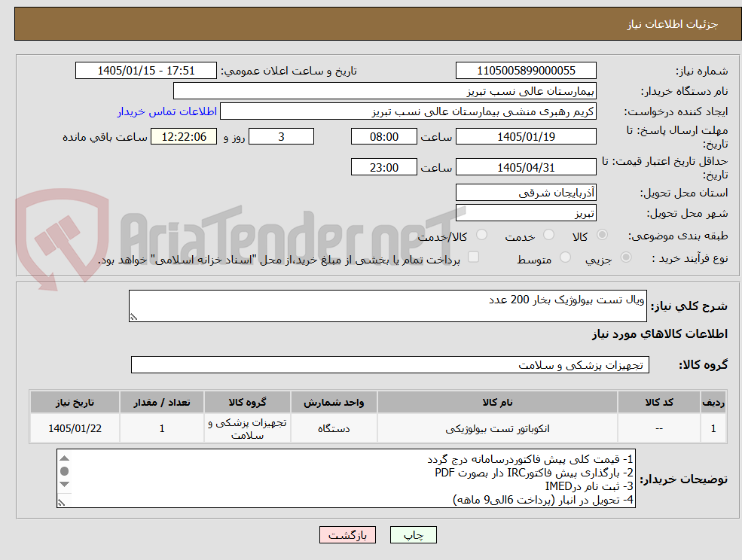Click the goods code cell showing --
This screenshot has height=560, width=742.
[x=658, y=428]
